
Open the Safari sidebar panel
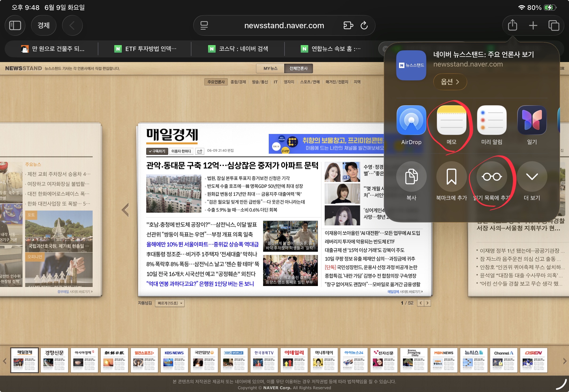[15, 25]
